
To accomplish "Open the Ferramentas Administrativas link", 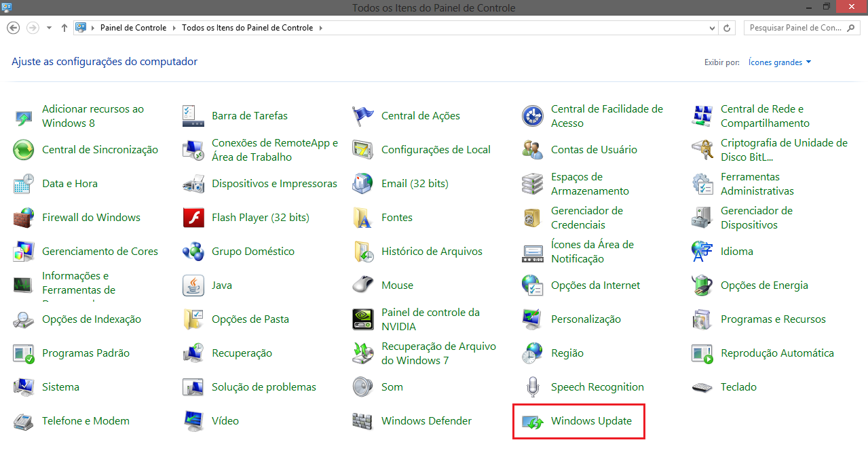I will click(757, 184).
